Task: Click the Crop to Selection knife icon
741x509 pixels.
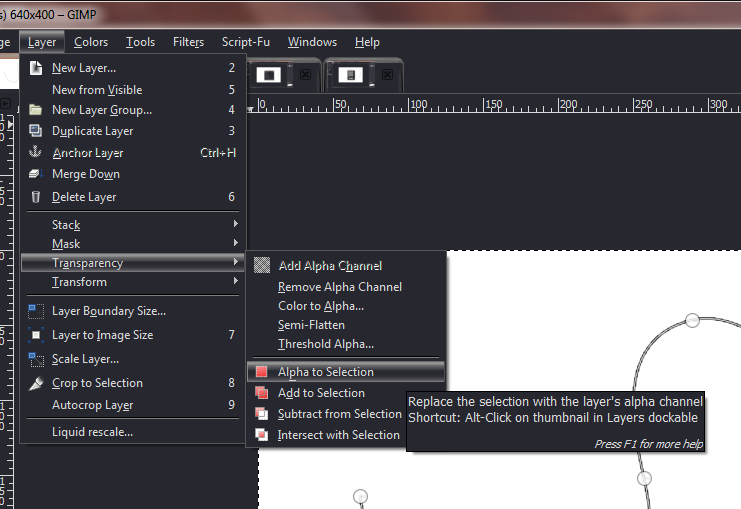Action: [x=36, y=383]
